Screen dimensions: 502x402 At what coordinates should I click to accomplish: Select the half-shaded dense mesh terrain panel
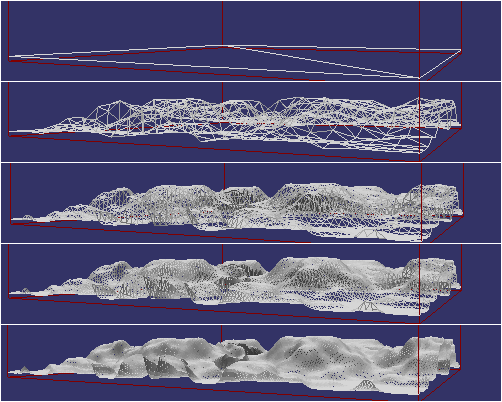point(251,203)
